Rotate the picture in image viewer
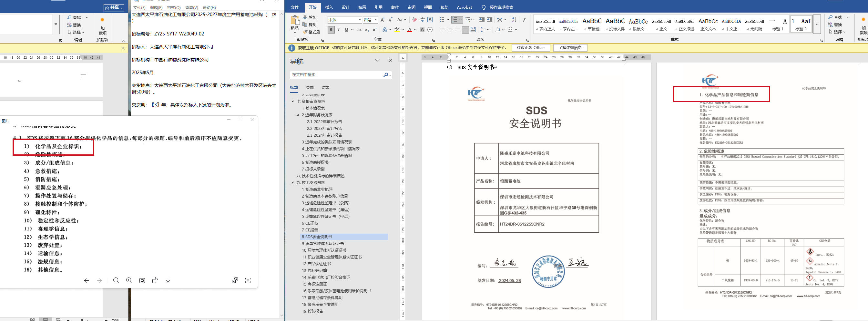This screenshot has height=321, width=868. click(x=155, y=280)
